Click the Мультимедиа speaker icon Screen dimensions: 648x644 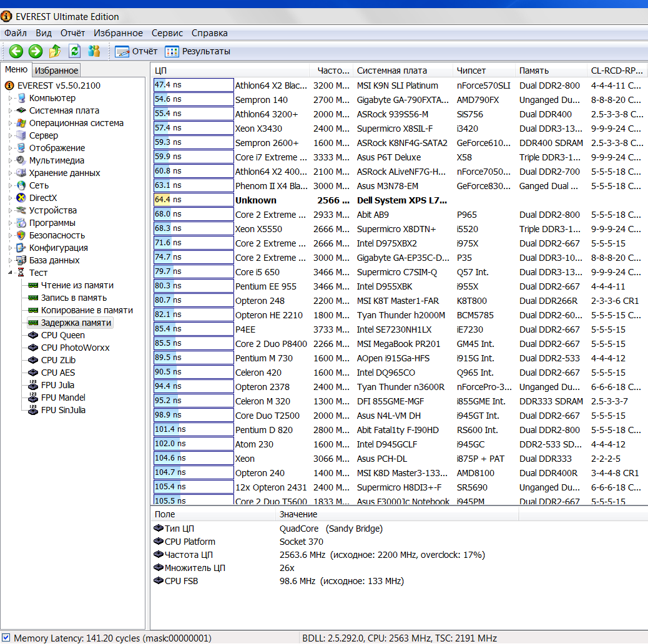tap(21, 160)
